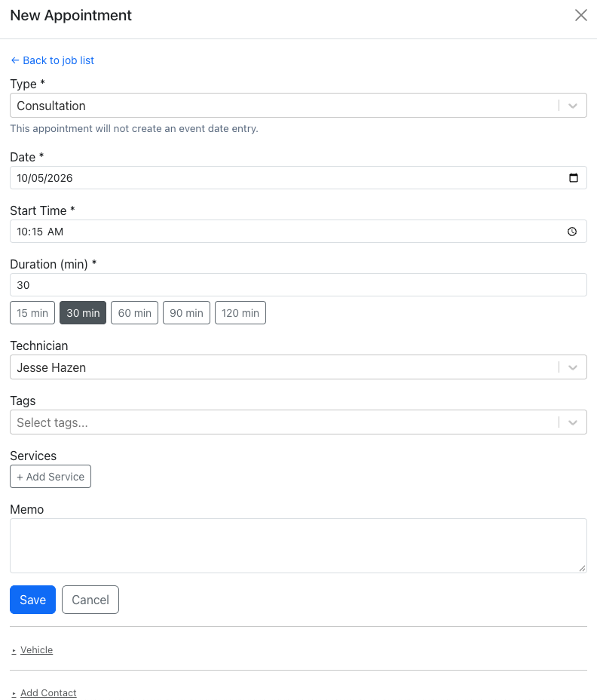Save the new appointment
Viewport: 597px width, 700px height.
[32, 600]
